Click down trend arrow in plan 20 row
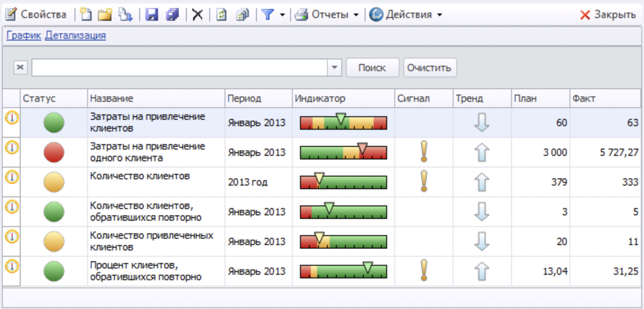644x309 pixels. click(x=482, y=241)
